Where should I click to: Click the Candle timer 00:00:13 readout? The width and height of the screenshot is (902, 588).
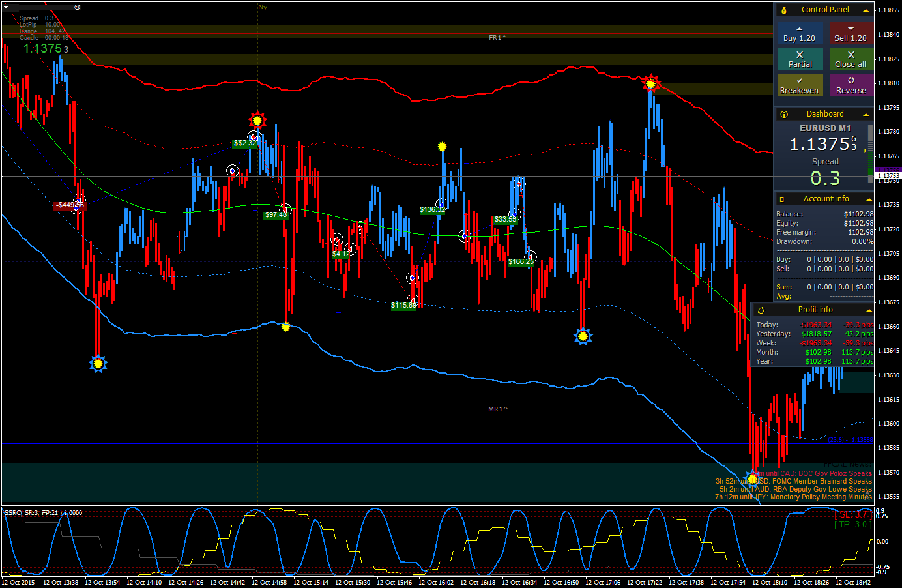click(44, 38)
